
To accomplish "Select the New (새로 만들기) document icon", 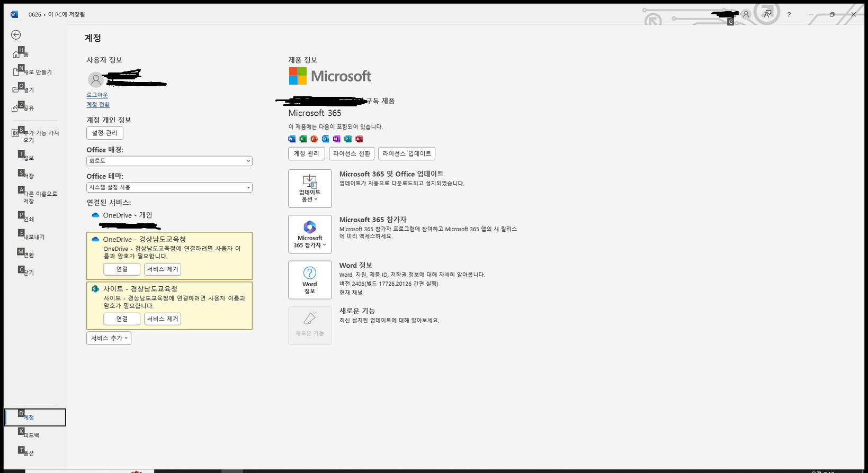I will point(16,71).
